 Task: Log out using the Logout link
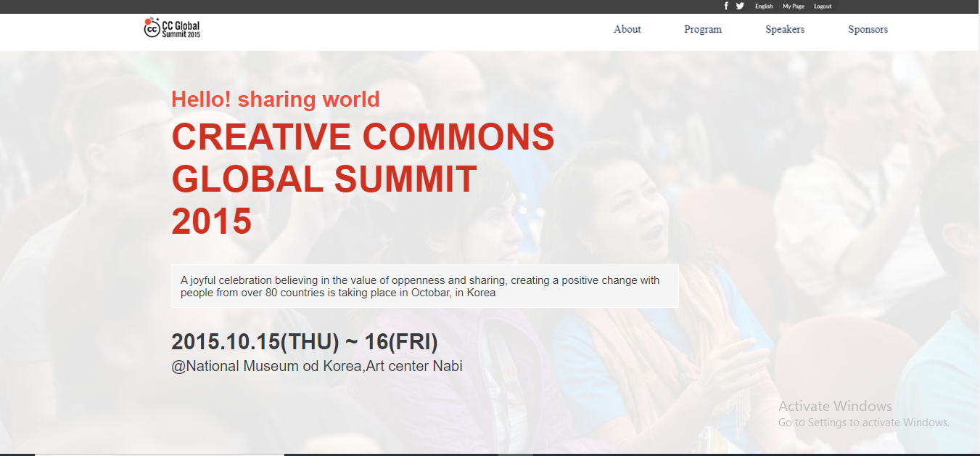[x=823, y=7]
